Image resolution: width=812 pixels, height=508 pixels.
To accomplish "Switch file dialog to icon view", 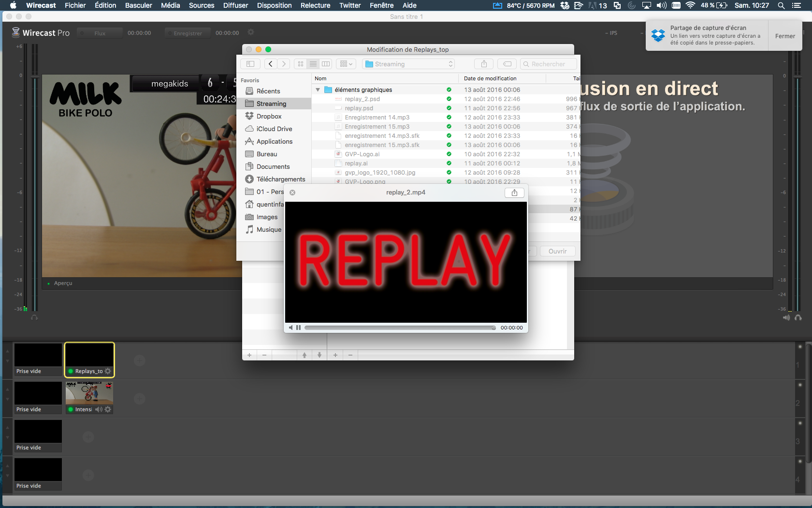I will click(301, 64).
